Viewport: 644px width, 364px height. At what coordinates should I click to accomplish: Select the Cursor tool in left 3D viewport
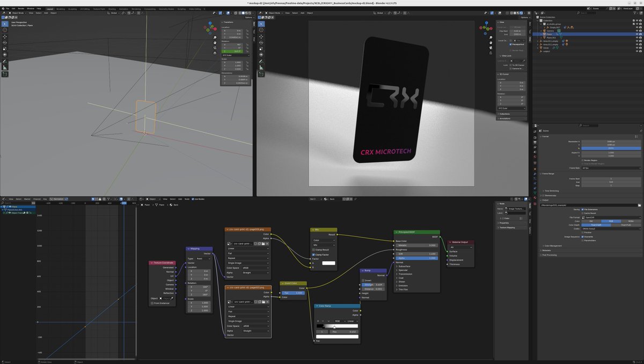(x=4, y=30)
